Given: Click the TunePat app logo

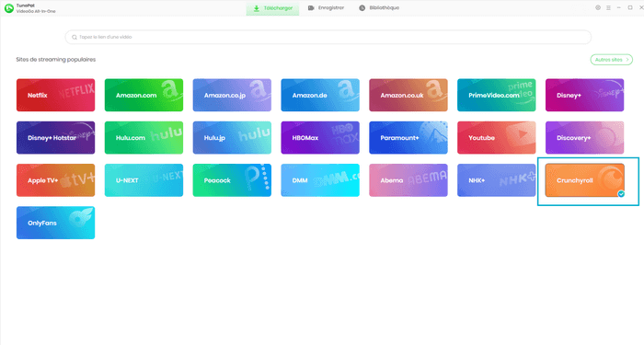Looking at the screenshot, I should pyautogui.click(x=8, y=8).
